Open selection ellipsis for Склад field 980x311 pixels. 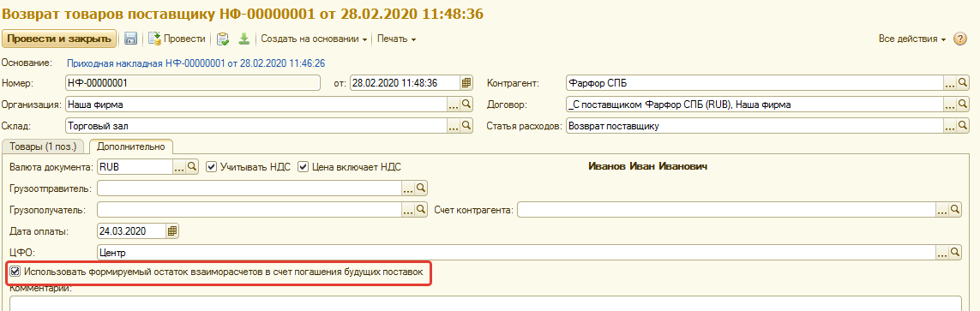point(454,126)
